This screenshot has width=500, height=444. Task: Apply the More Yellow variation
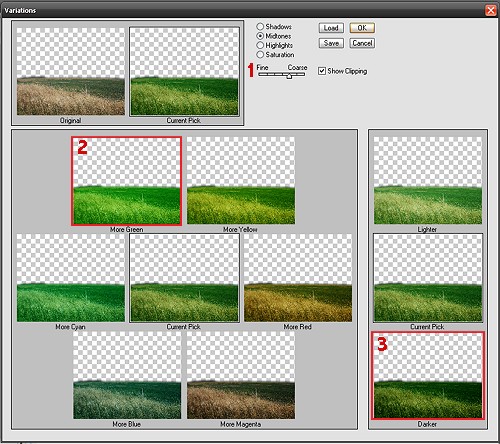[241, 181]
